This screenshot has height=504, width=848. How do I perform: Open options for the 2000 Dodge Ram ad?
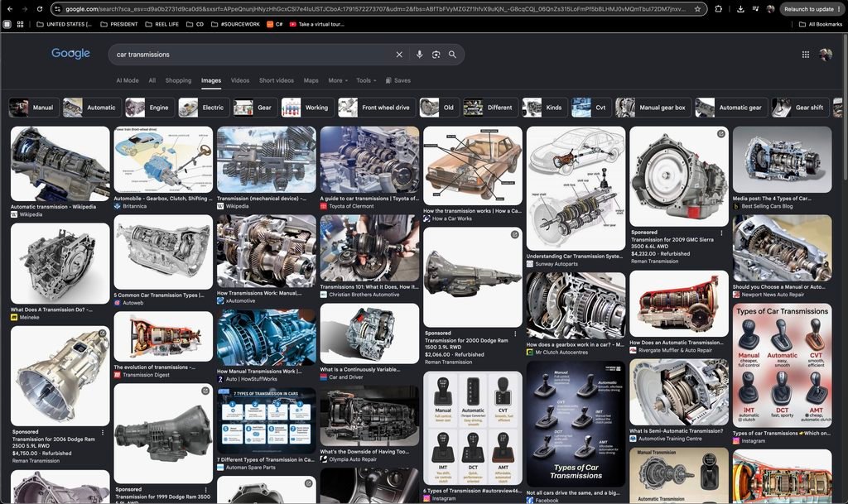(515, 334)
